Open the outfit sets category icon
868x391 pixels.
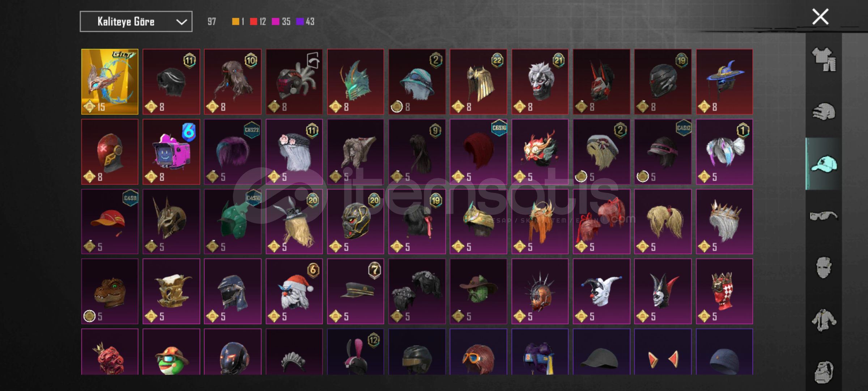(x=824, y=59)
